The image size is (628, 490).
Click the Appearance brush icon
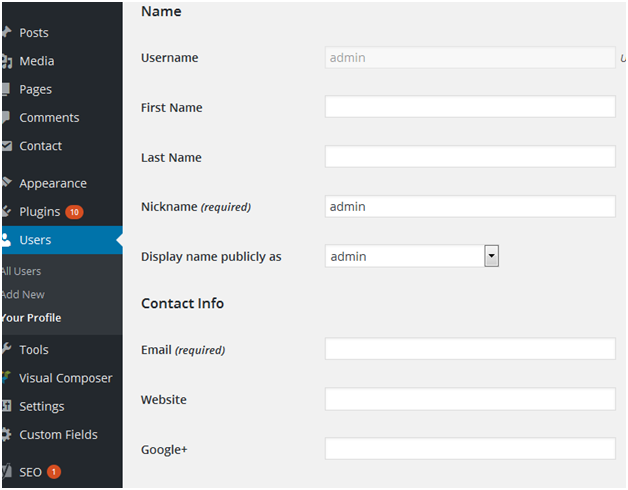[7, 183]
